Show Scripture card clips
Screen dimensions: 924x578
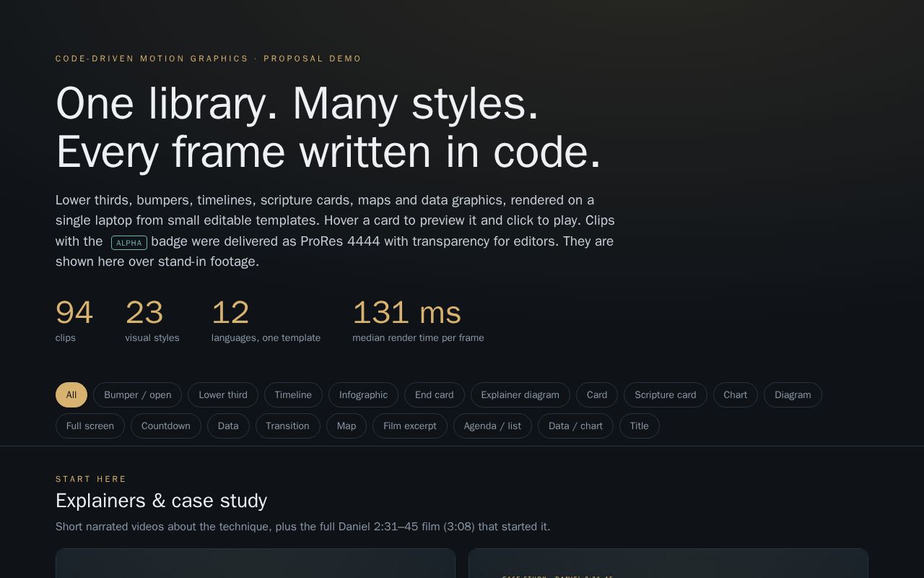coord(666,394)
